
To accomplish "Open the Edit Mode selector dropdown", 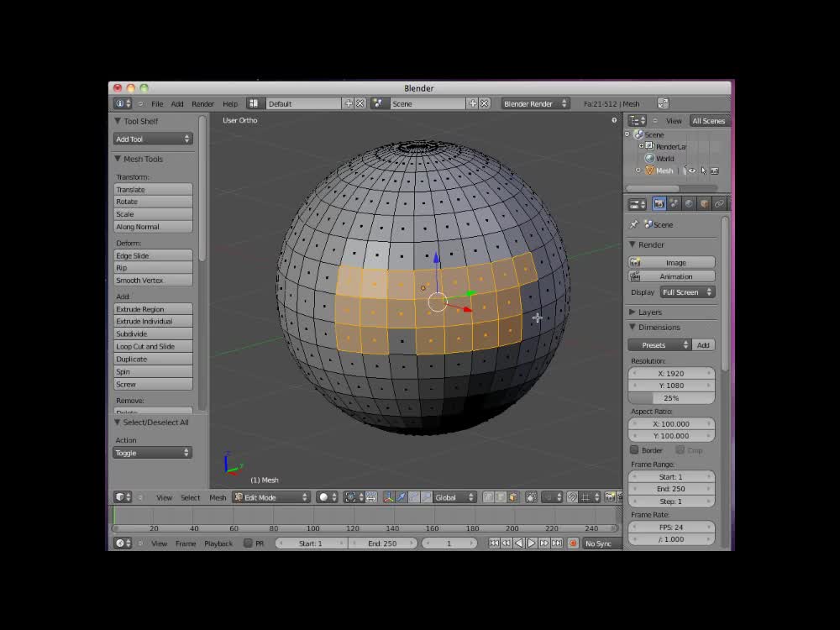I will 271,497.
